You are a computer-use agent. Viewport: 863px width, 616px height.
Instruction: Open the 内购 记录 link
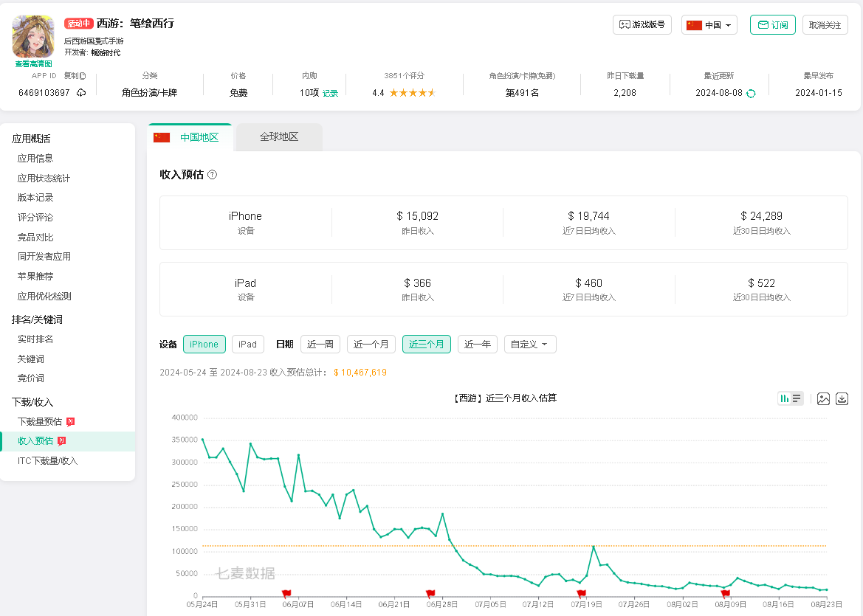tap(330, 93)
